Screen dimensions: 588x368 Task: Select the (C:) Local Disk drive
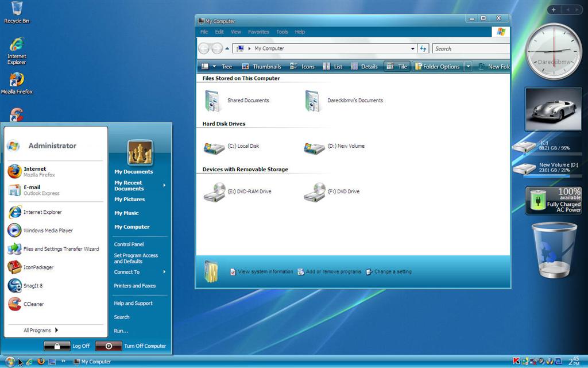(232, 147)
